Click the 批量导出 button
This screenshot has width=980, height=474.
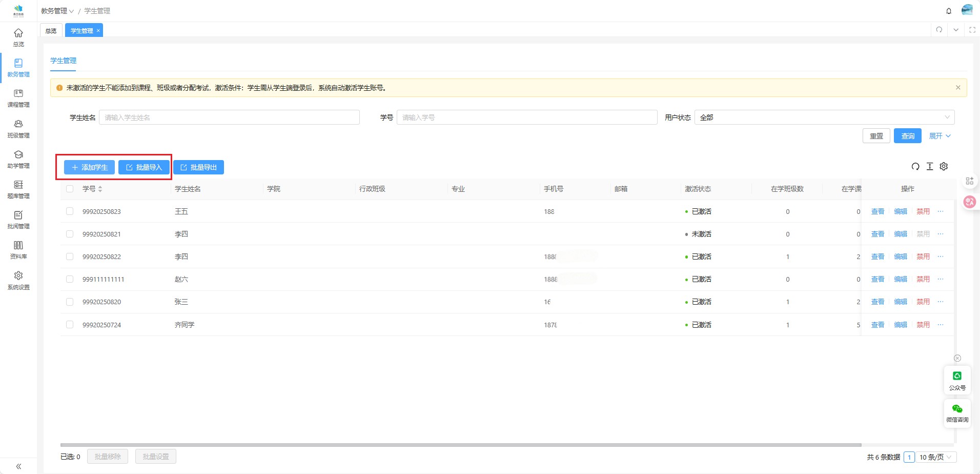198,167
